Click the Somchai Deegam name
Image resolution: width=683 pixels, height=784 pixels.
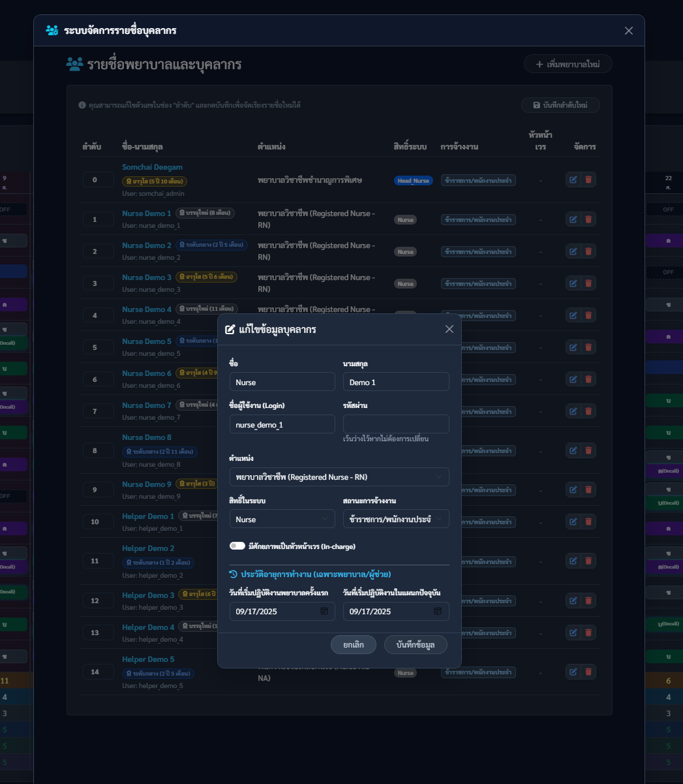pyautogui.click(x=152, y=167)
